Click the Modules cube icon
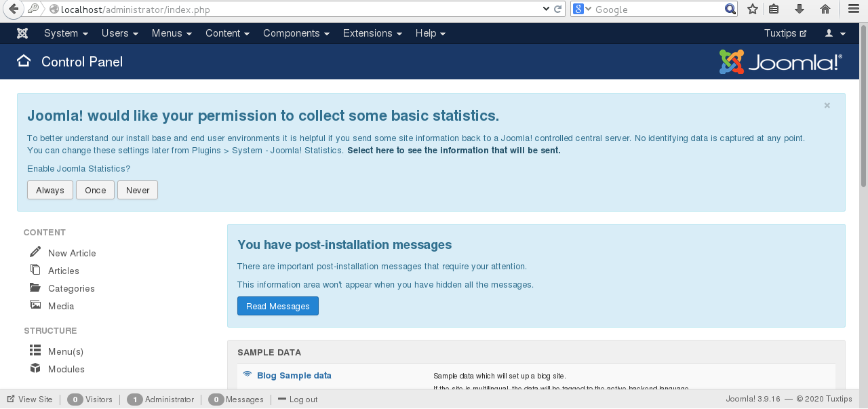The image size is (868, 409). point(35,368)
